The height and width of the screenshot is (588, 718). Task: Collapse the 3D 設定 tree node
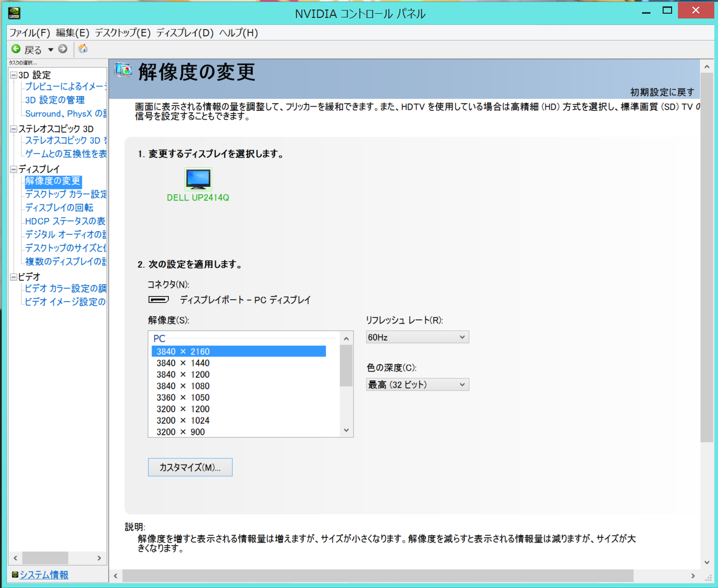(x=14, y=75)
